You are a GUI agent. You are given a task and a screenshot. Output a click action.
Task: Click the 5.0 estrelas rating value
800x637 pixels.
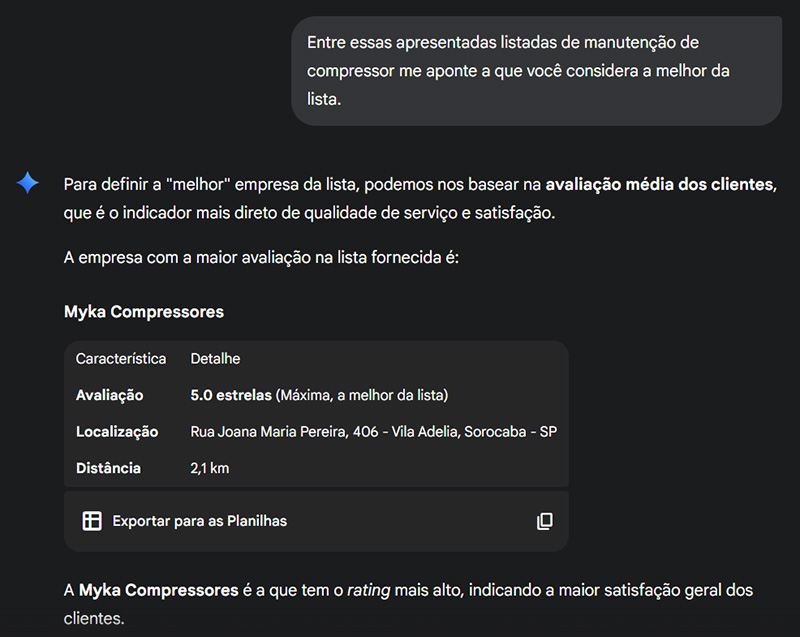point(231,396)
